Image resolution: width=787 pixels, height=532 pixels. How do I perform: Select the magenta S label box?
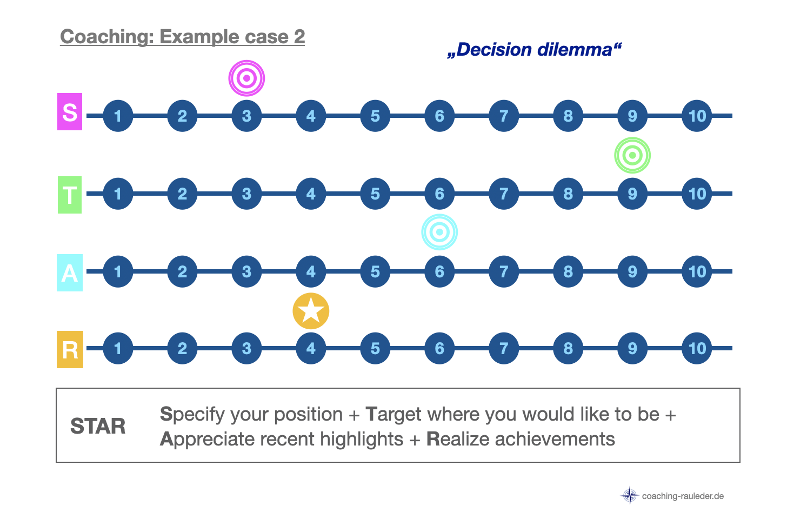click(70, 112)
